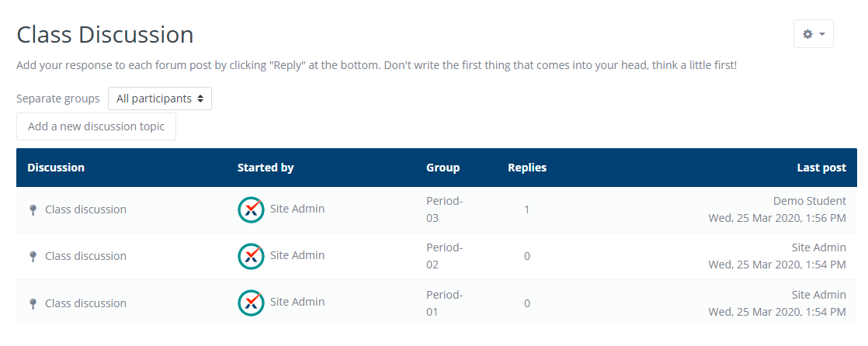Click pin icon of Period-03 discussion
The width and height of the screenshot is (868, 346).
(33, 210)
